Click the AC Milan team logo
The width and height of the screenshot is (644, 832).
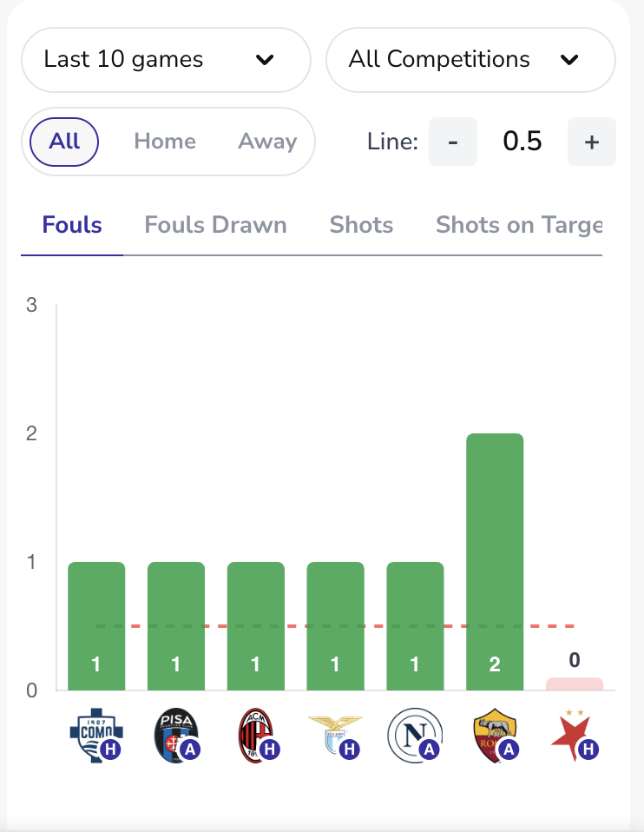pos(253,734)
